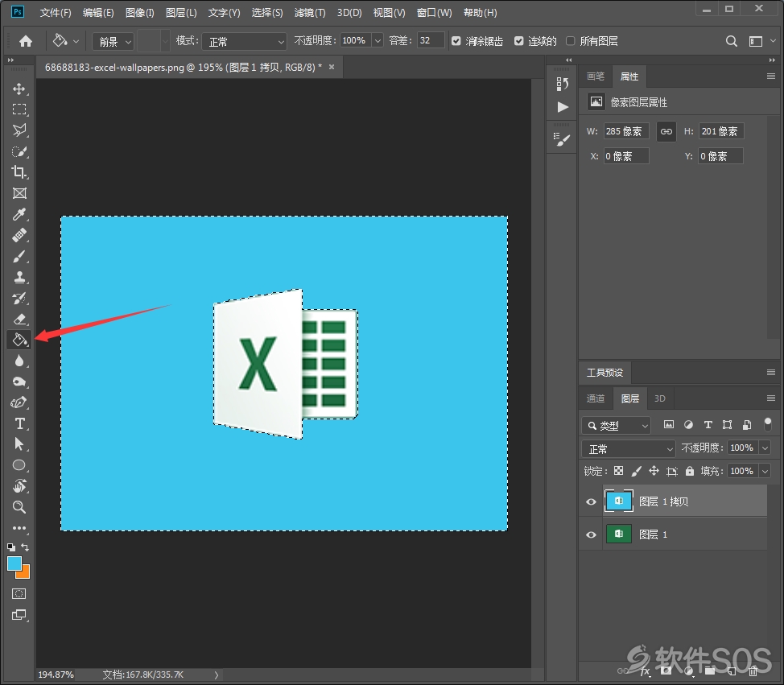Screen dimensions: 784x685
Task: Open the layer filter 类型 dropdown
Action: [x=616, y=426]
